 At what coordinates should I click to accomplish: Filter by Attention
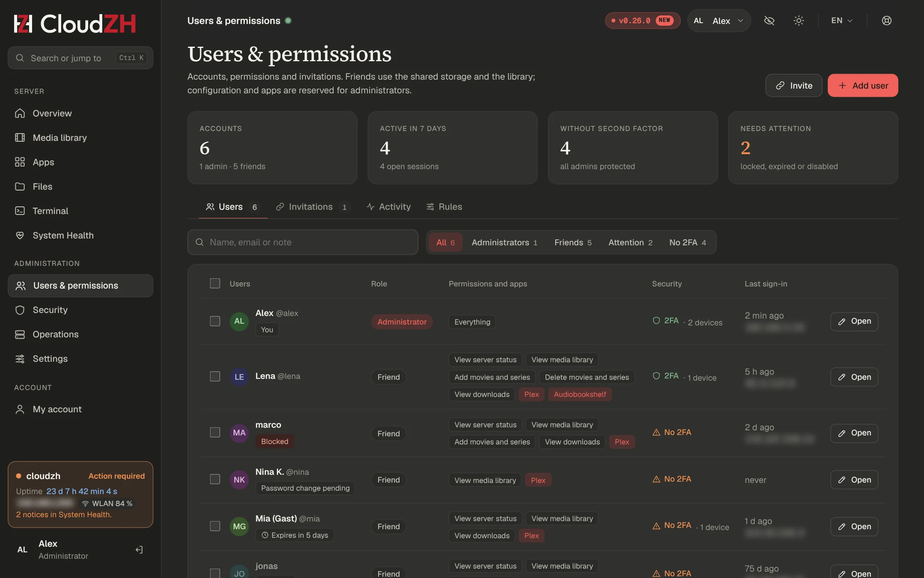click(x=631, y=242)
